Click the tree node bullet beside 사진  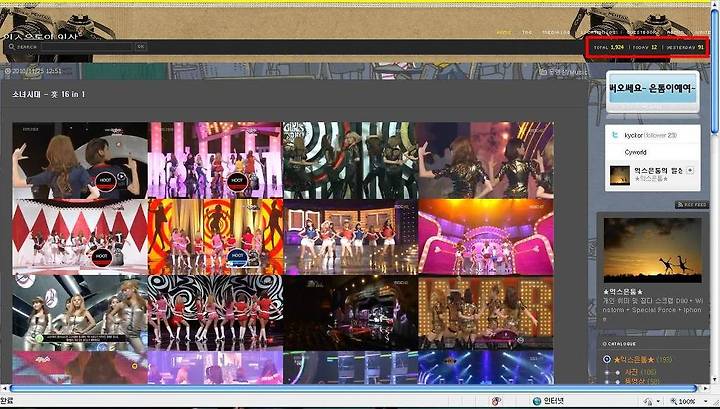(618, 372)
